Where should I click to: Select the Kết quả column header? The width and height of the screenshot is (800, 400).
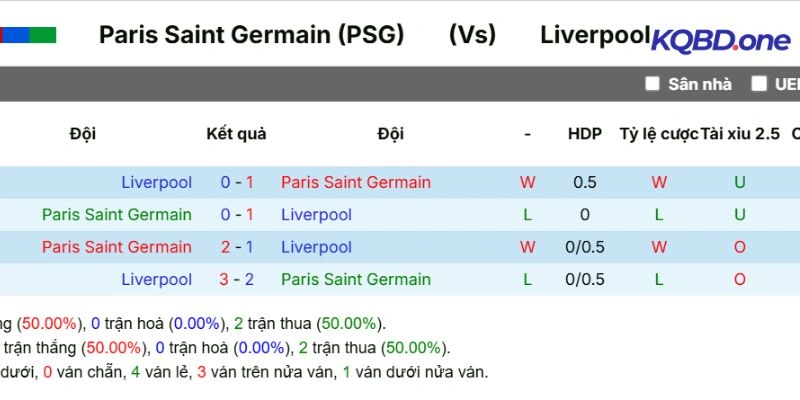point(236,134)
